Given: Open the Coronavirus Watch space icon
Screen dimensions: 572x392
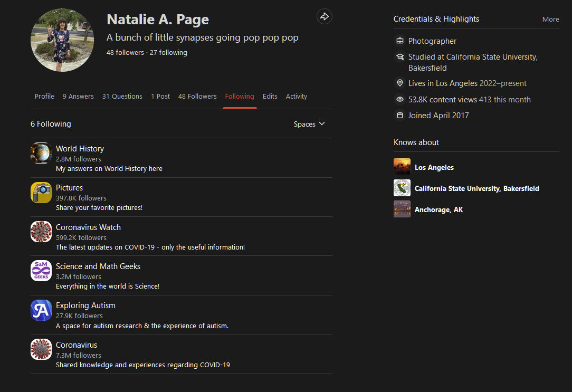Looking at the screenshot, I should (41, 232).
